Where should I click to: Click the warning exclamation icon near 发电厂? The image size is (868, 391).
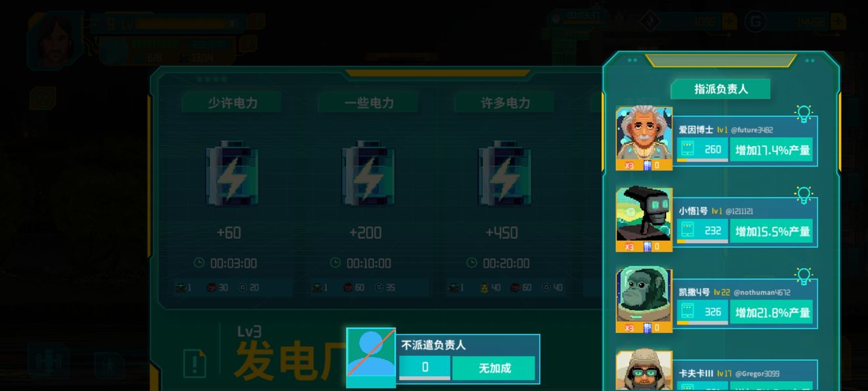[195, 363]
